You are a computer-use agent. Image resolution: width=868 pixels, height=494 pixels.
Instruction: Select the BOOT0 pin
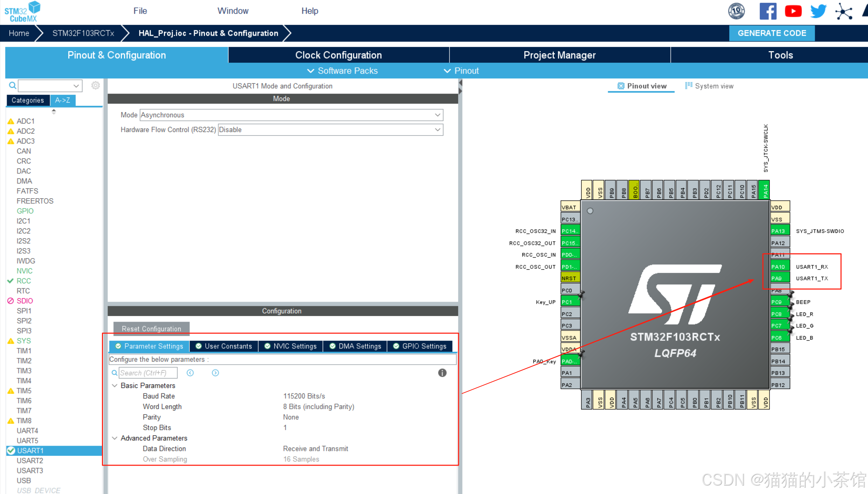[x=634, y=190]
